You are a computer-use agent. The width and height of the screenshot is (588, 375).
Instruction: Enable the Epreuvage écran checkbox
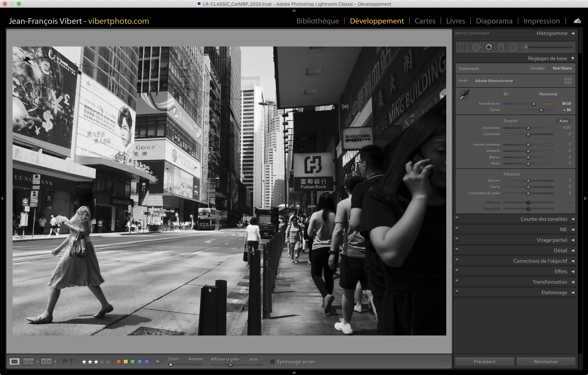click(273, 362)
